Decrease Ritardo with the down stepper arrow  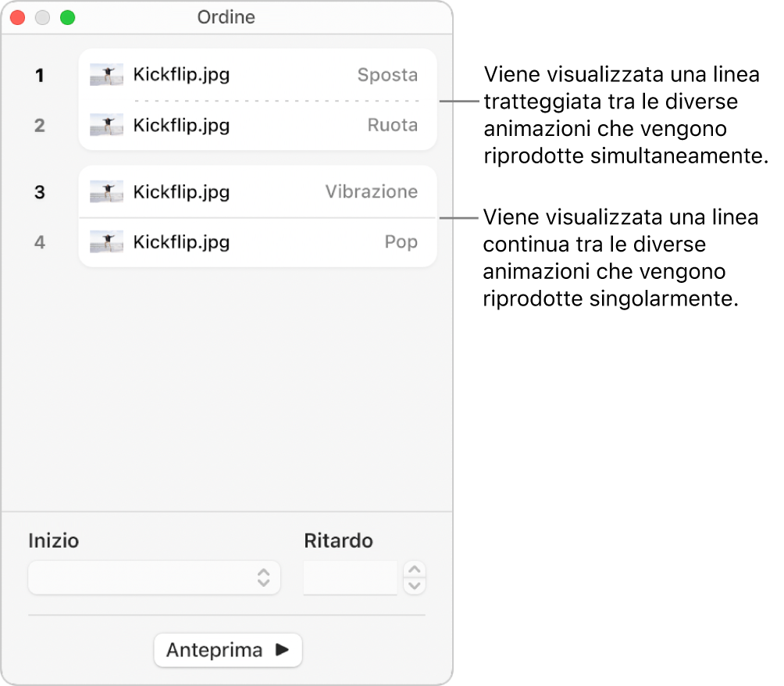[415, 585]
